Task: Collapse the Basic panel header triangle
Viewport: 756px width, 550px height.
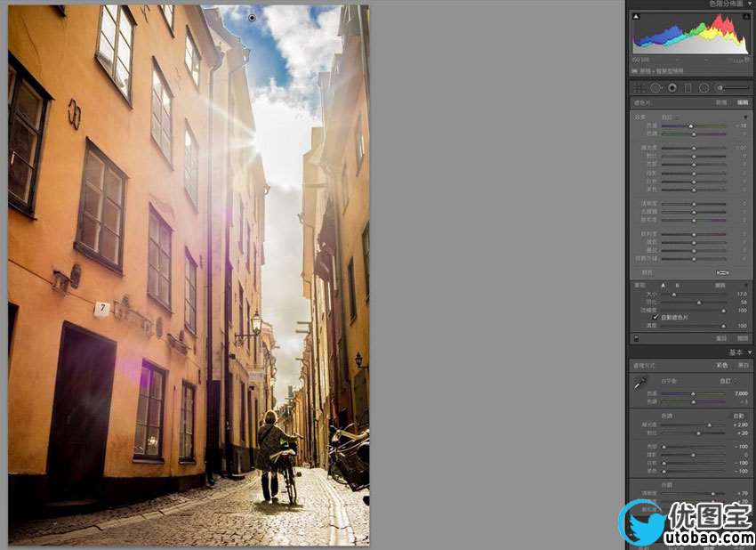Action: (749, 352)
